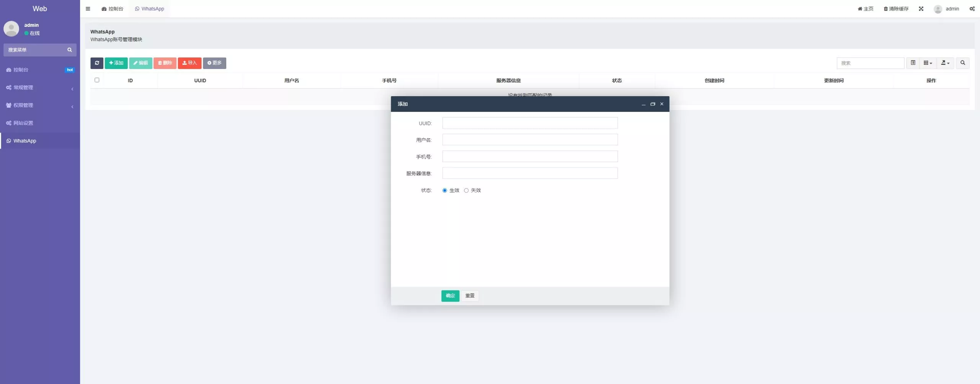980x384 pixels.
Task: Toggle the table card view icon
Action: click(x=913, y=63)
